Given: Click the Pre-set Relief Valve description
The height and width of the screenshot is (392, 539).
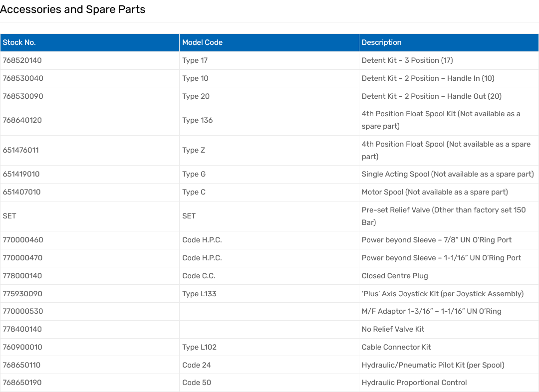Looking at the screenshot, I should coord(443,216).
